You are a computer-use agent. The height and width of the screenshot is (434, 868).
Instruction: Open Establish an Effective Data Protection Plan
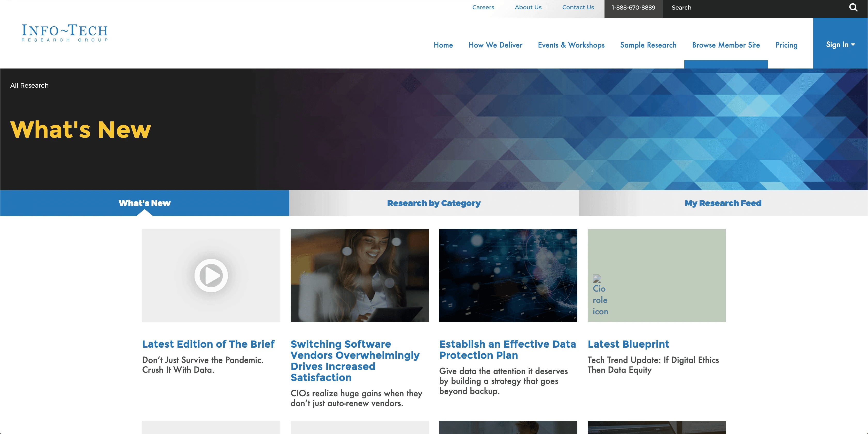[507, 349]
